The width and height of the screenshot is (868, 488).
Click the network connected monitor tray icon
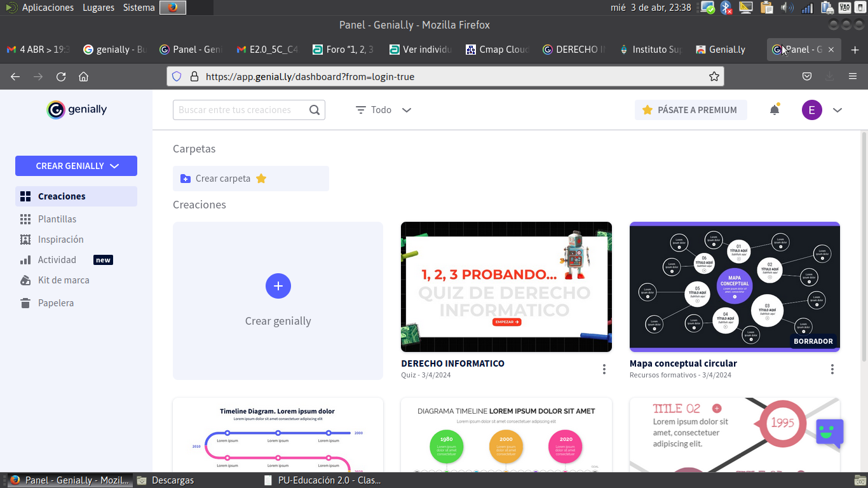pyautogui.click(x=707, y=8)
